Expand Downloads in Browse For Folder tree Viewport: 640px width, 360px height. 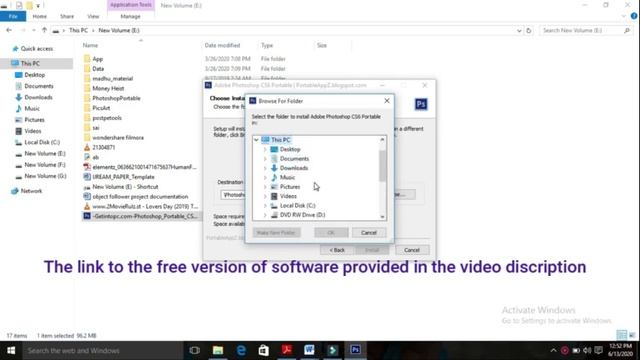265,168
